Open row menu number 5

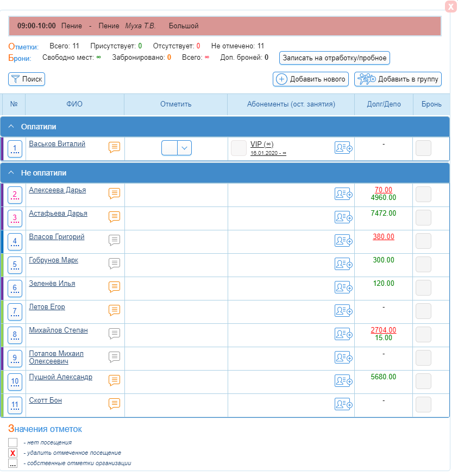point(15,265)
